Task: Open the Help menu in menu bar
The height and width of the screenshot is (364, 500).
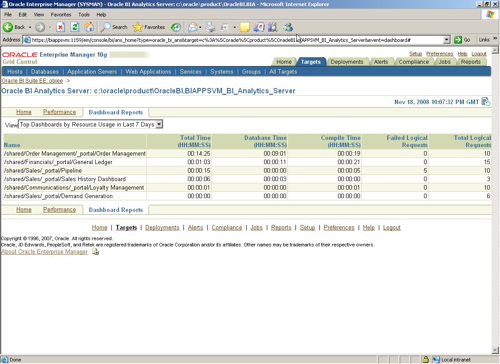Action: pos(101,15)
